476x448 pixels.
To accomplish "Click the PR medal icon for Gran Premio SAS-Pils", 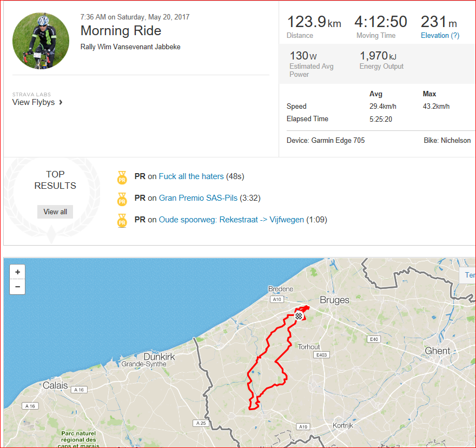I will 122,199.
